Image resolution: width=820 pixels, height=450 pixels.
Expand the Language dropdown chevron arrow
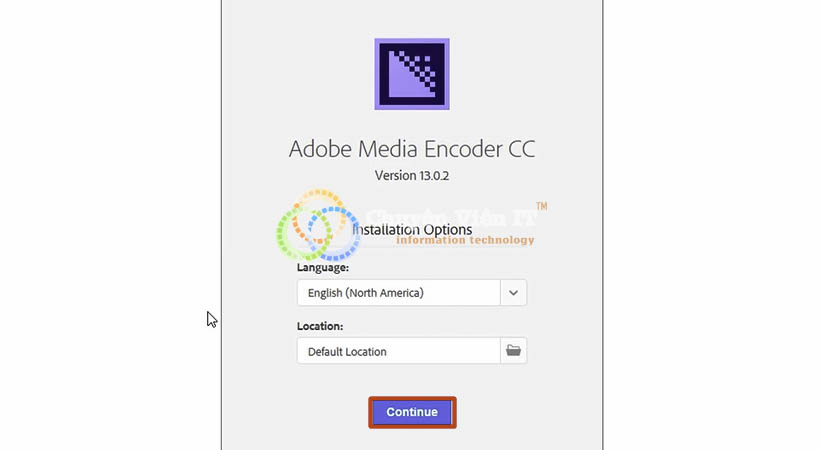point(513,292)
